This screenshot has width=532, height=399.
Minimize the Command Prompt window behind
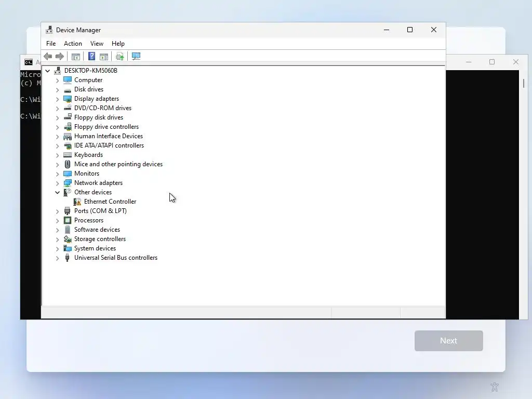(x=469, y=62)
